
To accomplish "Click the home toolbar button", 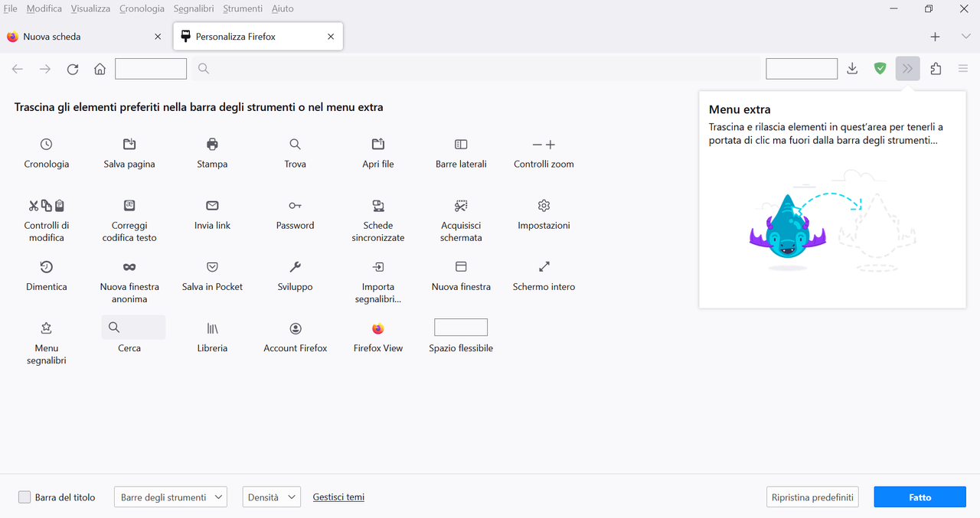I will coord(100,69).
